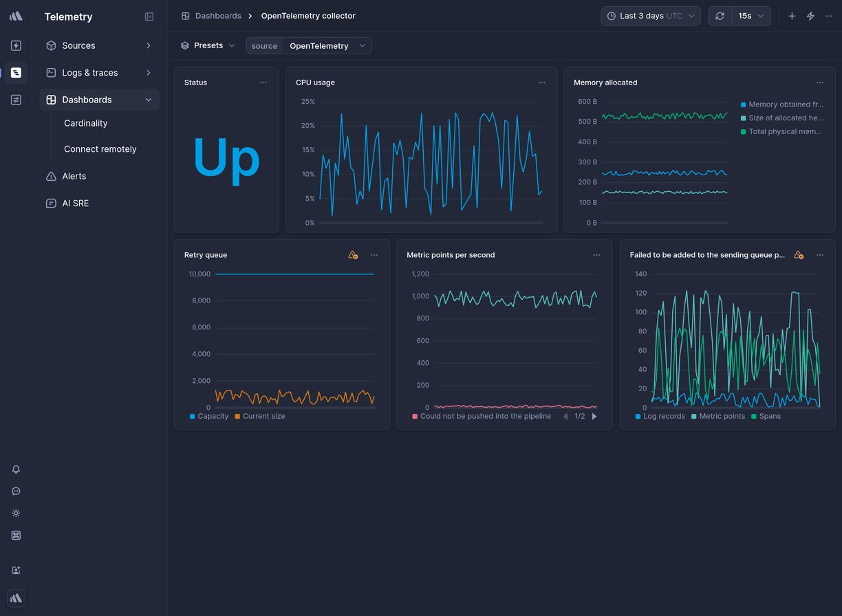This screenshot has height=616, width=842.
Task: Toggle the light/dark theme sun icon
Action: [x=16, y=514]
